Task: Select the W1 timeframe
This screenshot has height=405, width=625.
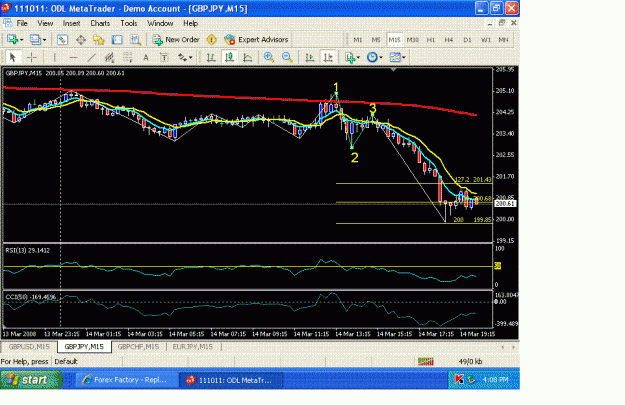Action: coord(485,40)
